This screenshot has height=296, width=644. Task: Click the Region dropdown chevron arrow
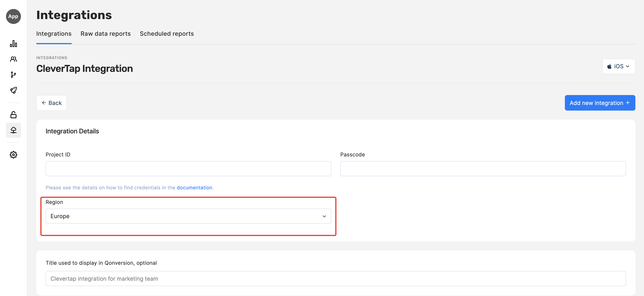click(x=324, y=216)
